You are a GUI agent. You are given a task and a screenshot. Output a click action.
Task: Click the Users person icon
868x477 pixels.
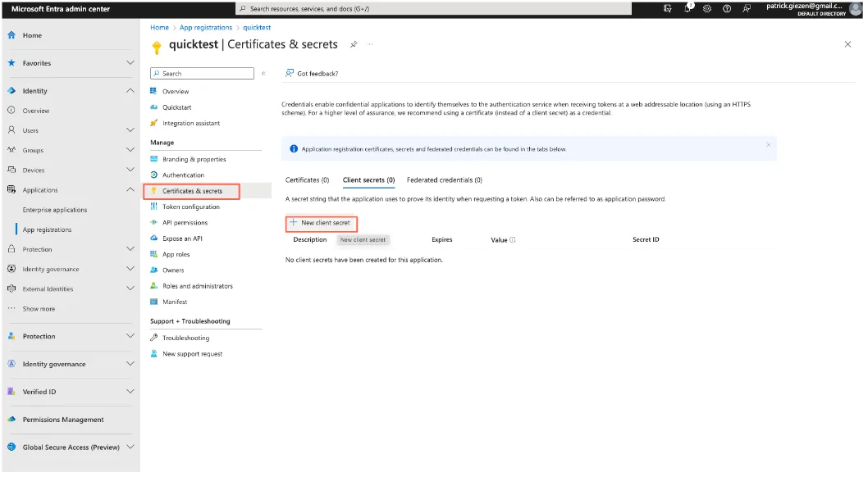11,129
